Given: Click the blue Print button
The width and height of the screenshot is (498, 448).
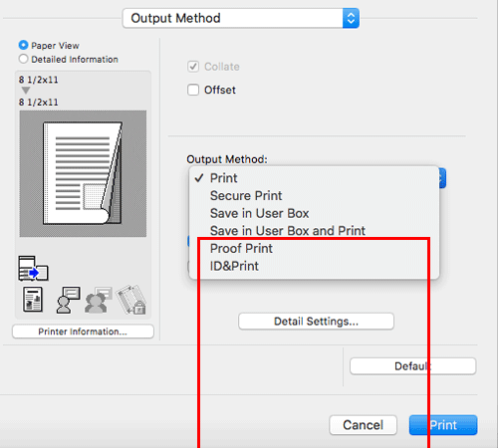Looking at the screenshot, I should (x=443, y=425).
